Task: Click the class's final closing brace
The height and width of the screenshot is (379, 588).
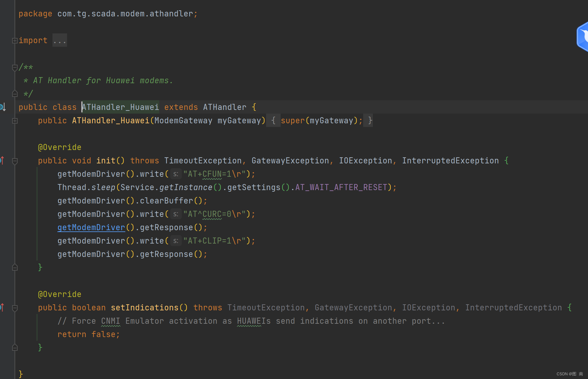Action: click(21, 374)
